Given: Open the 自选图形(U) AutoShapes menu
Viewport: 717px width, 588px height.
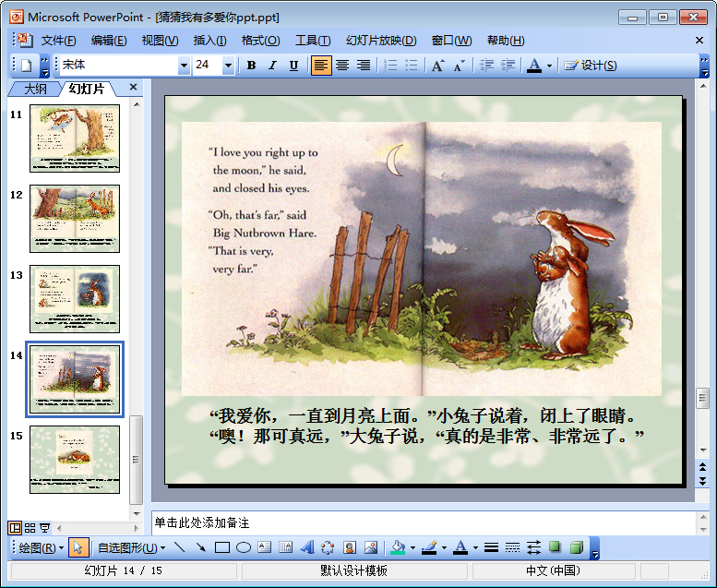Looking at the screenshot, I should coord(131,547).
